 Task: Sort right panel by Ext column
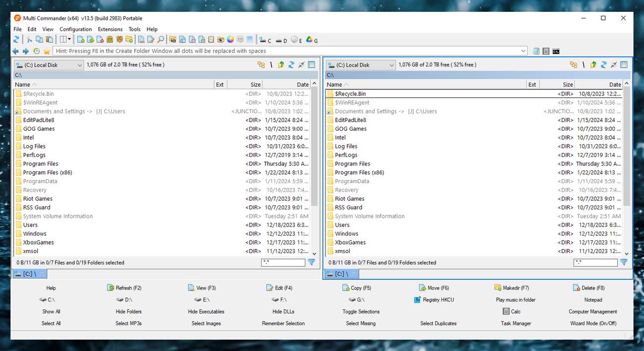click(532, 85)
